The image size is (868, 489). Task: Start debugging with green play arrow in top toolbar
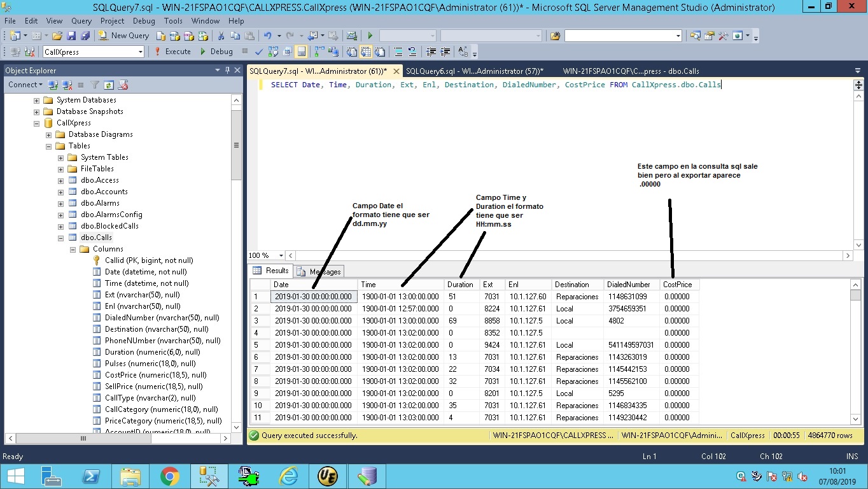pos(370,36)
